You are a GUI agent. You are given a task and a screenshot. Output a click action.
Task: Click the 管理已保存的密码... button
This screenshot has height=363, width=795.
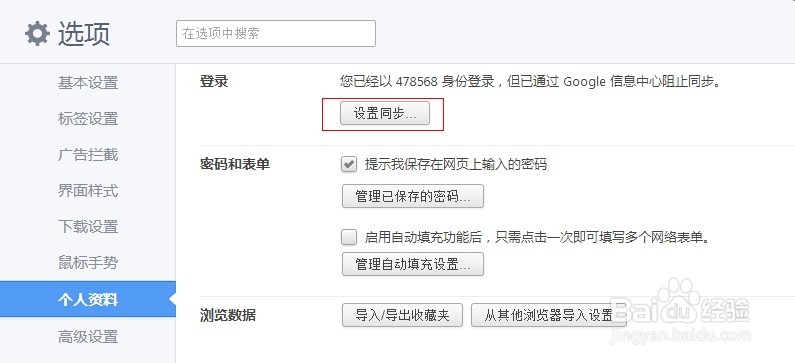pos(413,196)
